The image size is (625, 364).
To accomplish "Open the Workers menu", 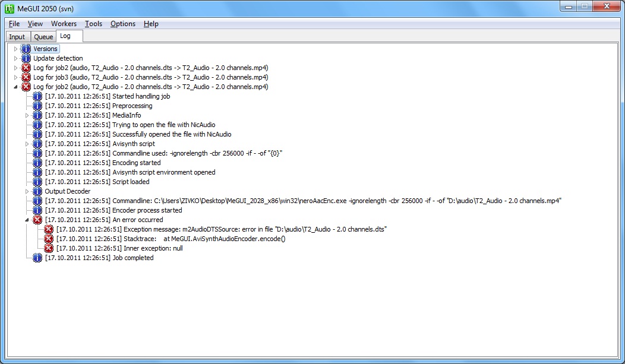I will [64, 24].
